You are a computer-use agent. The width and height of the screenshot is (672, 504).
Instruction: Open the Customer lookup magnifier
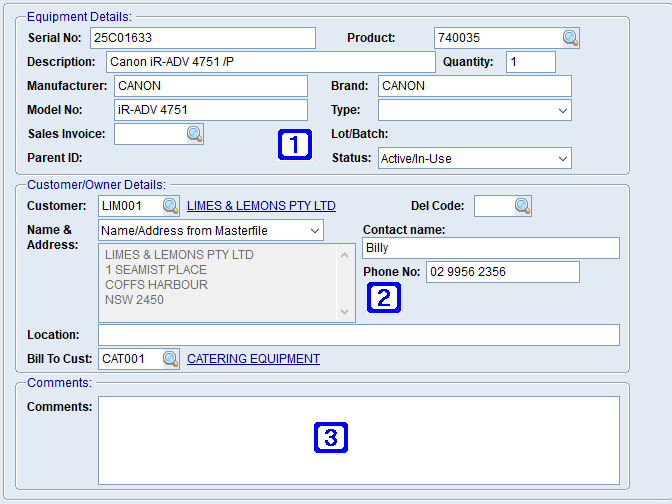pyautogui.click(x=171, y=206)
